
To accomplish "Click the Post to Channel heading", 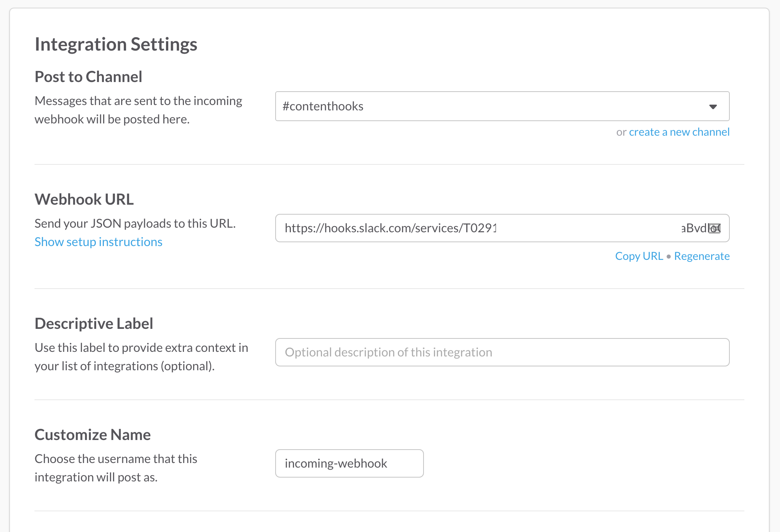I will coord(89,77).
